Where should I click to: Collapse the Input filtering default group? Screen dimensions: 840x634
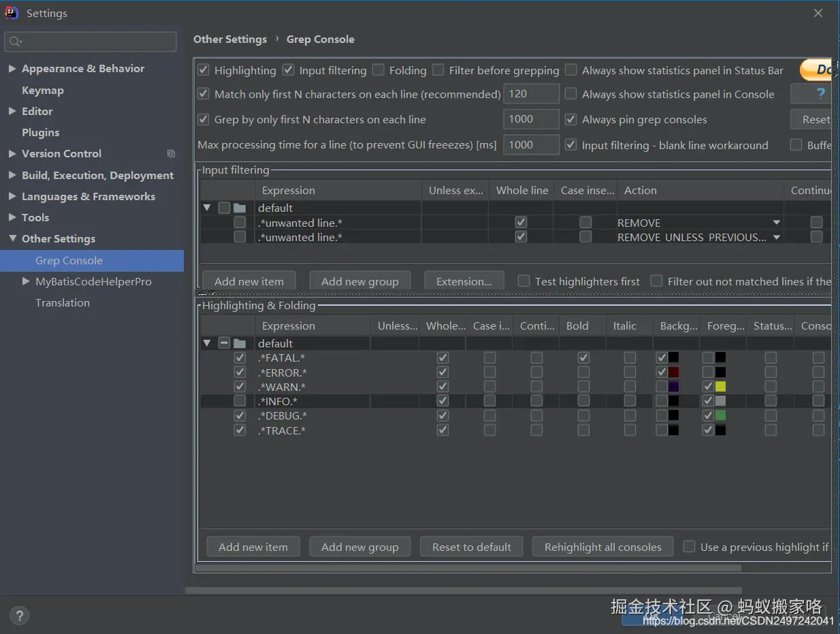click(x=207, y=208)
